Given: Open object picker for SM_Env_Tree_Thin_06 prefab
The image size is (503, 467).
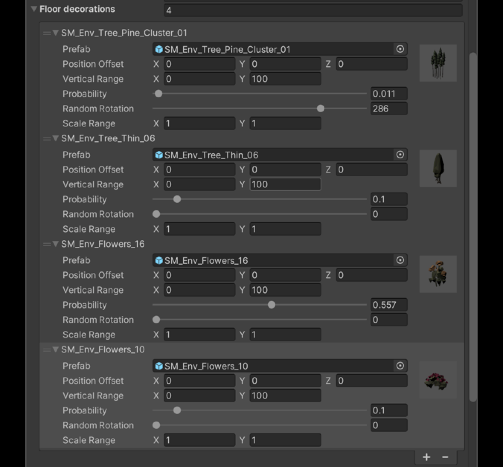Looking at the screenshot, I should pyautogui.click(x=400, y=155).
